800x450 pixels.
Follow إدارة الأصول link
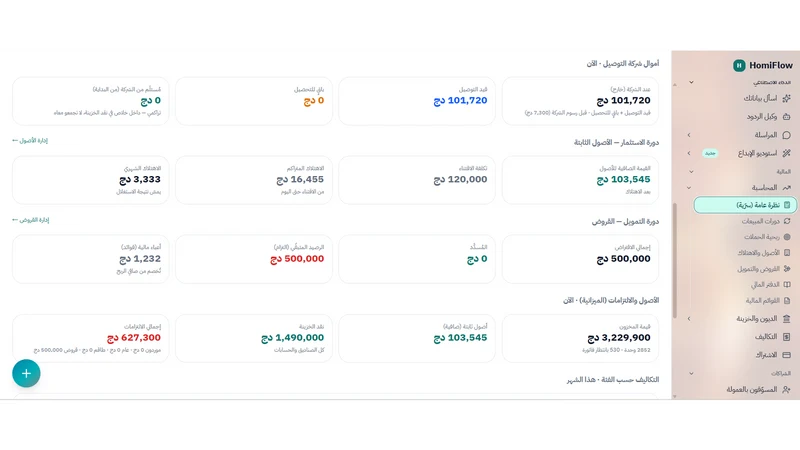pyautogui.click(x=30, y=141)
